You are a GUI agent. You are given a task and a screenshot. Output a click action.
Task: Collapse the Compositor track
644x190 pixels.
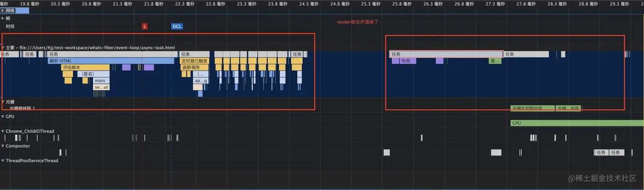(x=3, y=146)
